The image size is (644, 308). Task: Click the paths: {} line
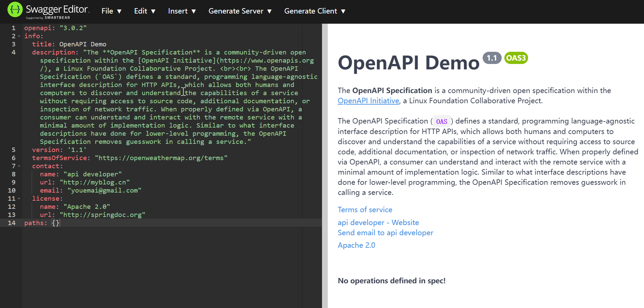tap(42, 223)
